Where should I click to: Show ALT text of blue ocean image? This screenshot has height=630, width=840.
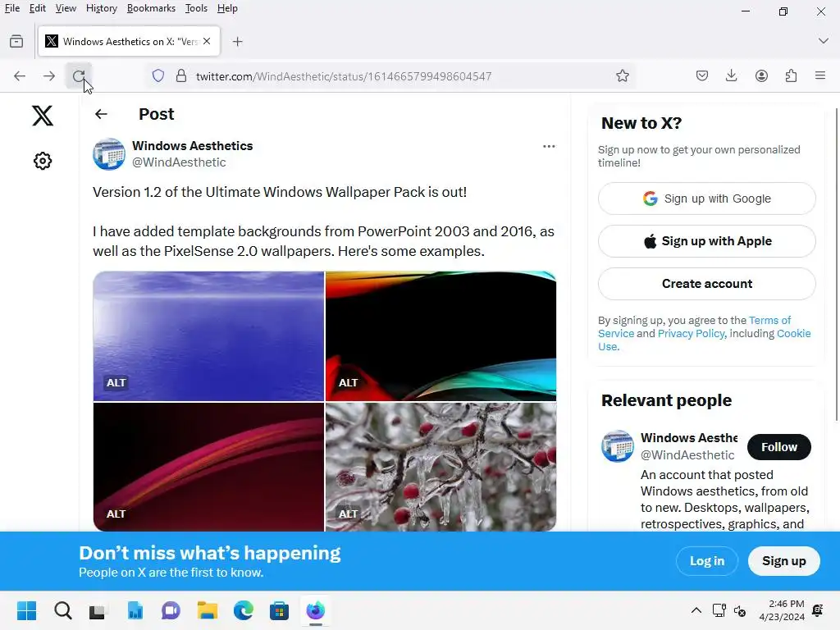(116, 382)
